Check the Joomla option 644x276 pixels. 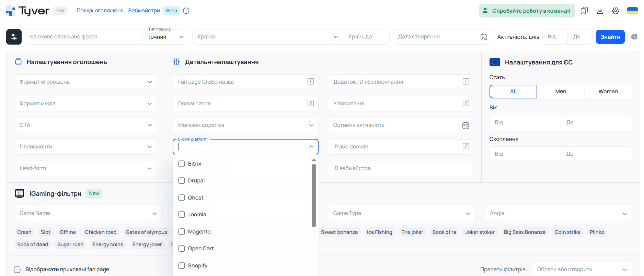pyautogui.click(x=182, y=215)
